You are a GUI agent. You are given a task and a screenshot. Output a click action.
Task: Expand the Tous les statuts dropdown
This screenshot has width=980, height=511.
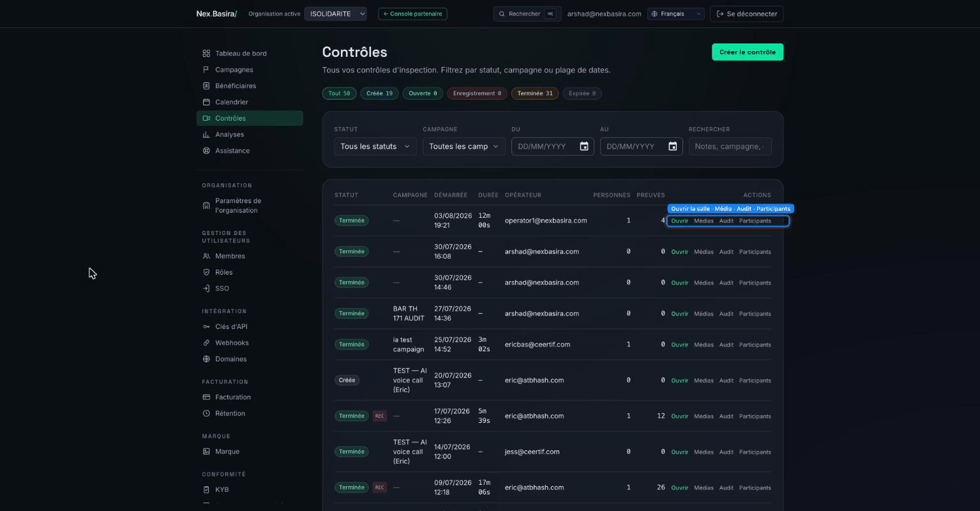(x=375, y=146)
